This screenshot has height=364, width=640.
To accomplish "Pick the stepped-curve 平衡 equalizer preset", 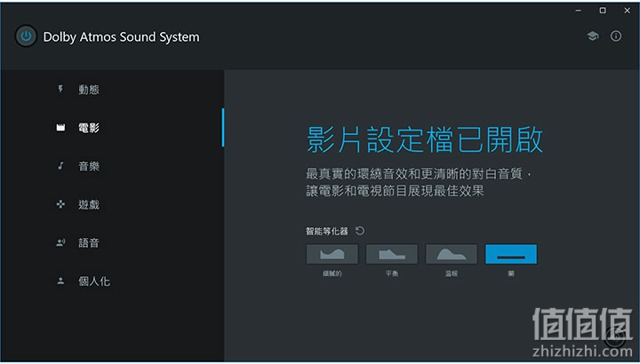I will pyautogui.click(x=391, y=254).
